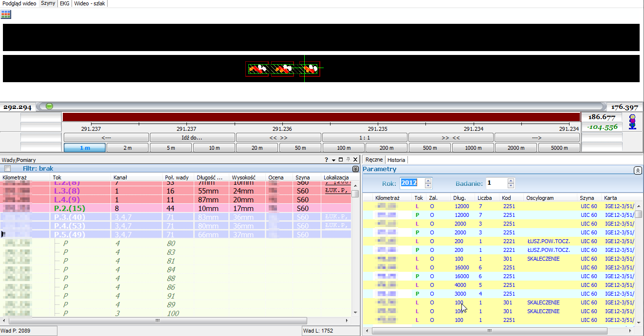Select the 1 m zoom scale button

84,148
